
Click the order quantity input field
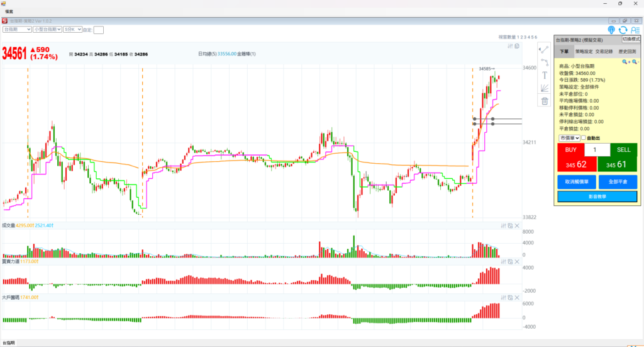[597, 150]
